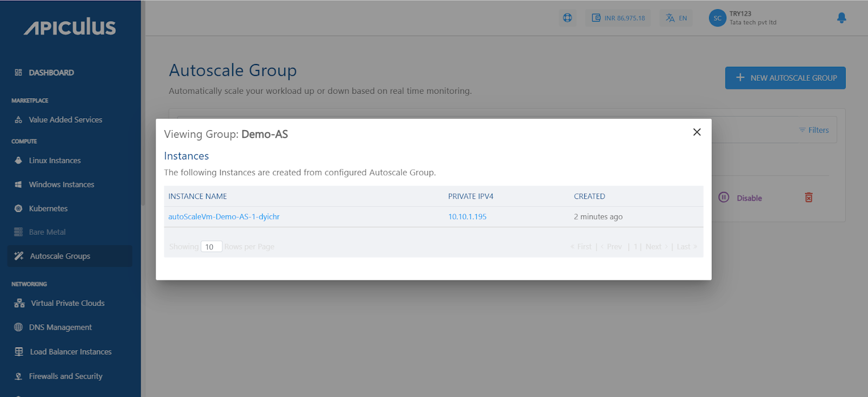The image size is (868, 397).
Task: Open instance autoScaleVm-Demo-AS-1-dyichr
Action: pos(224,216)
